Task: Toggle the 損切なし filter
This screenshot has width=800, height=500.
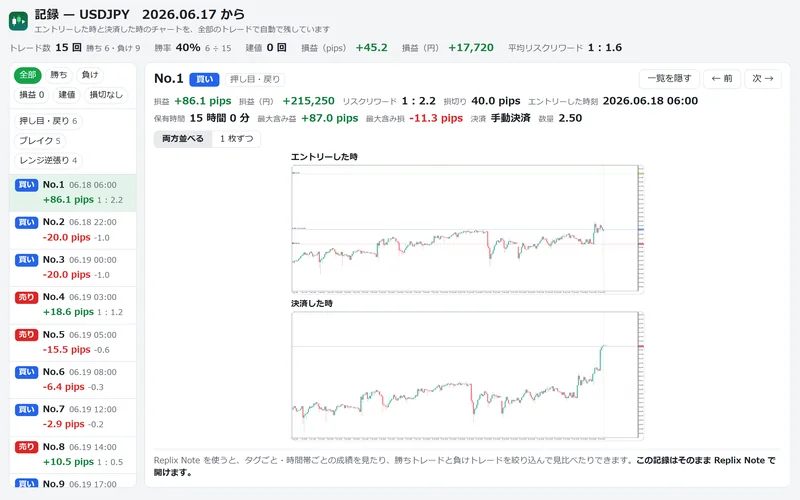Action: pos(106,95)
